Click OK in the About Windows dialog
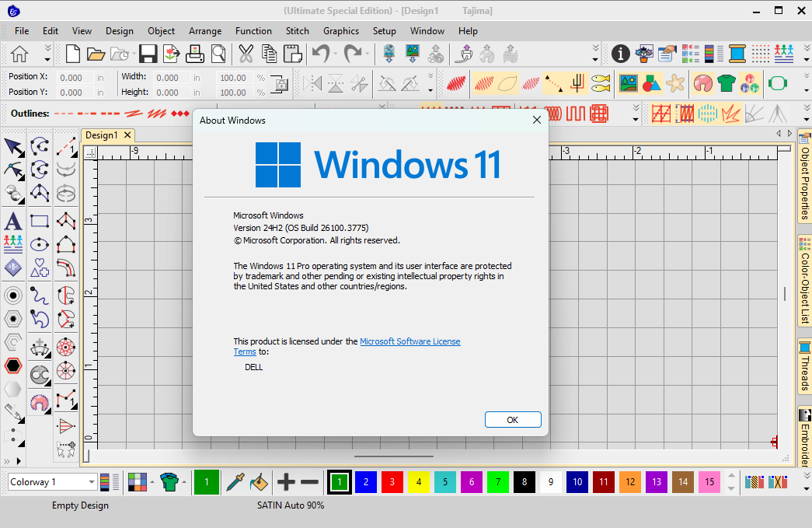The image size is (812, 528). 512,419
